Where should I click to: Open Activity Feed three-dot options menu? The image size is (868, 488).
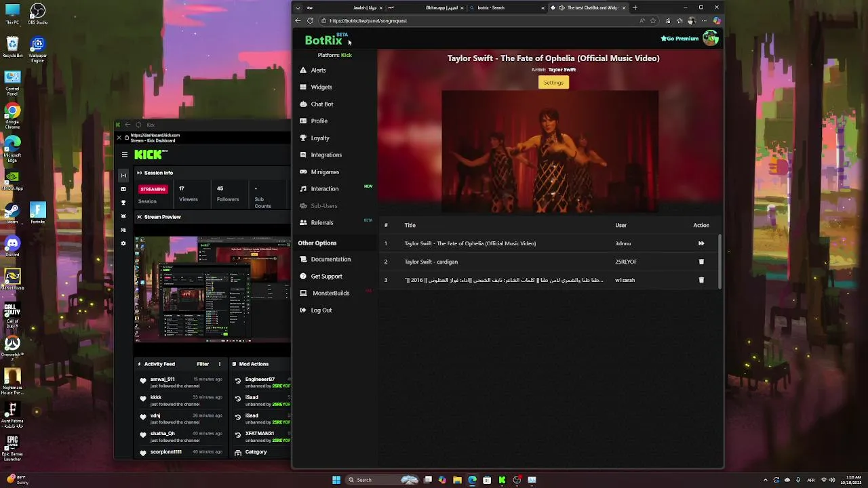219,364
